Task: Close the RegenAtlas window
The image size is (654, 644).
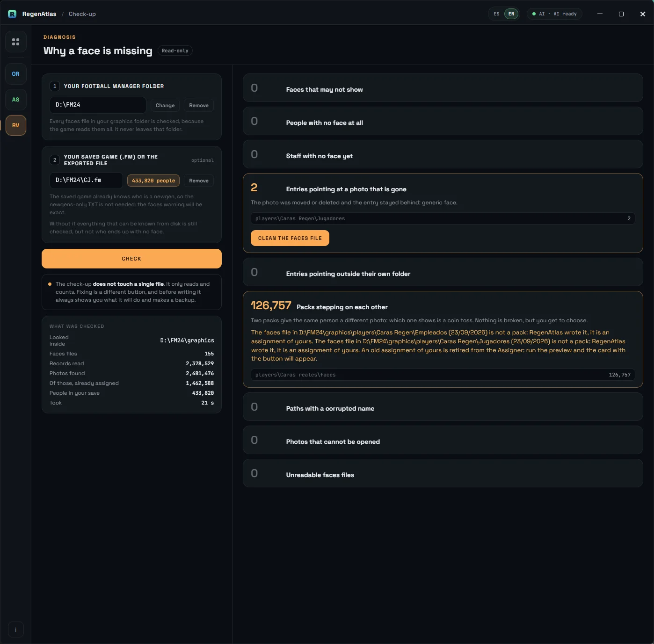Action: tap(643, 14)
